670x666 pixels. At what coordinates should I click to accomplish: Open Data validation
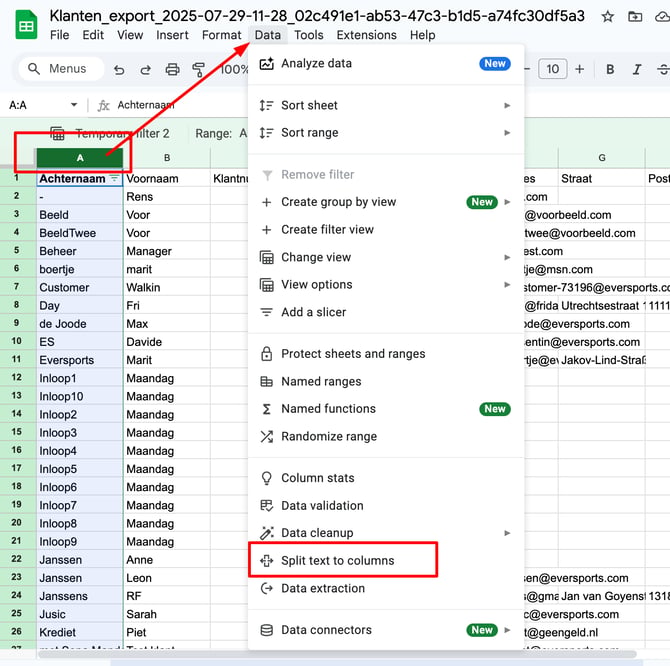(x=386, y=506)
